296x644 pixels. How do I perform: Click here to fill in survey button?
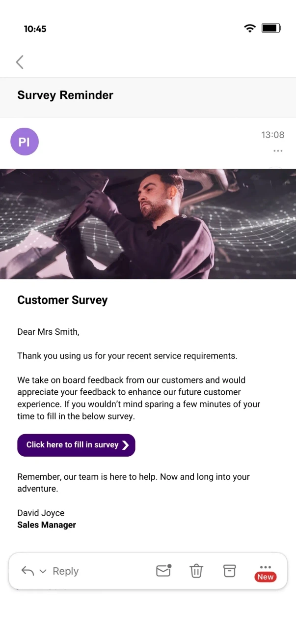[76, 445]
